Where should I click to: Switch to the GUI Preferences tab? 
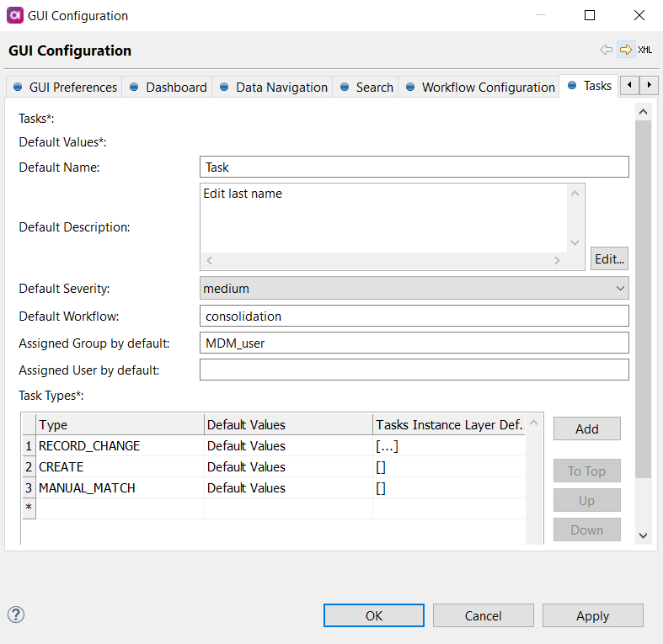[x=64, y=87]
